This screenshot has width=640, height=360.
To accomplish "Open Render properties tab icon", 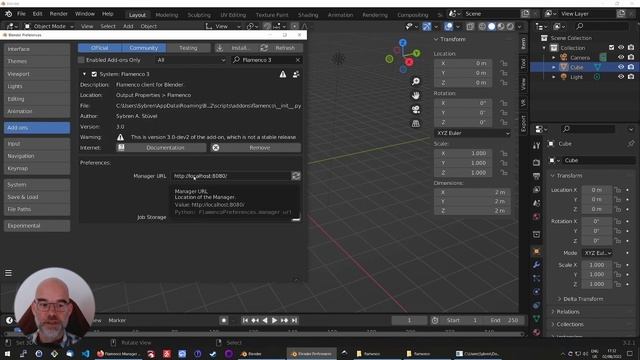I will 536,162.
